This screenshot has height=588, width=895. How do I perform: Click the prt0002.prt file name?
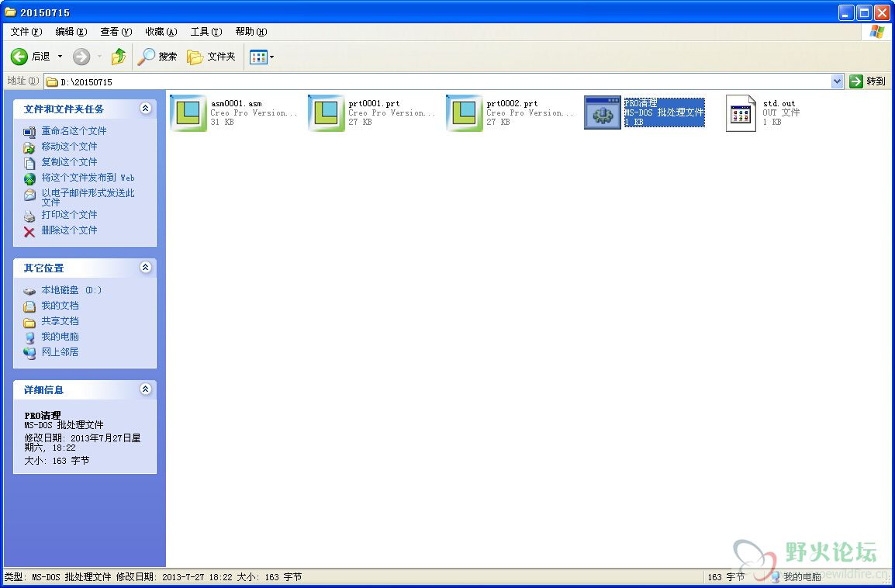(x=513, y=103)
